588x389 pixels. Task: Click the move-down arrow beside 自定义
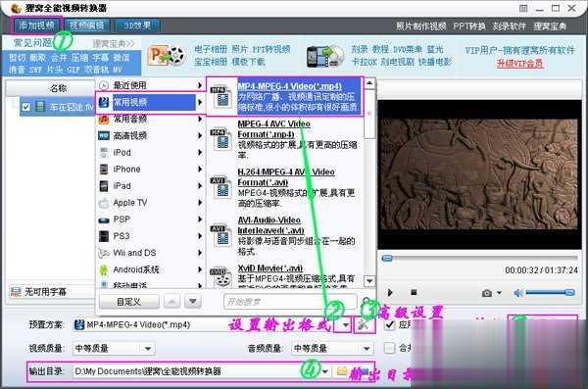193,302
